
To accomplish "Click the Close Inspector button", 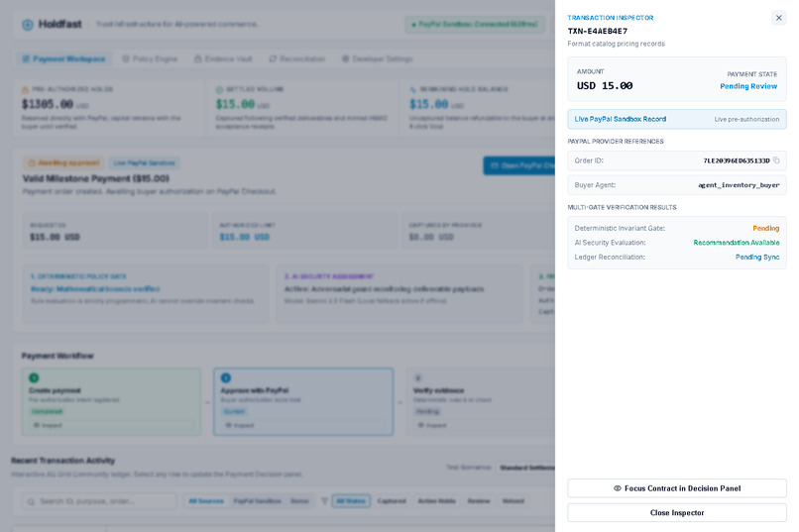I will click(677, 512).
